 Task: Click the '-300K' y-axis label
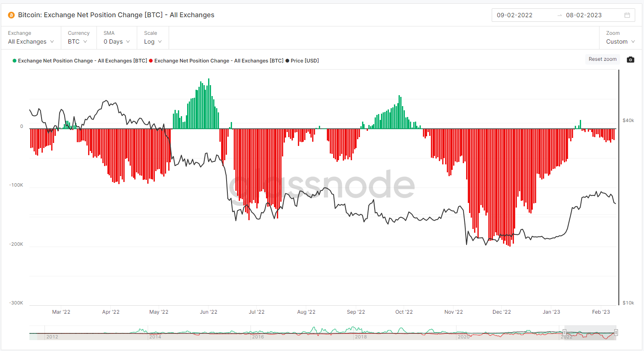(16, 303)
